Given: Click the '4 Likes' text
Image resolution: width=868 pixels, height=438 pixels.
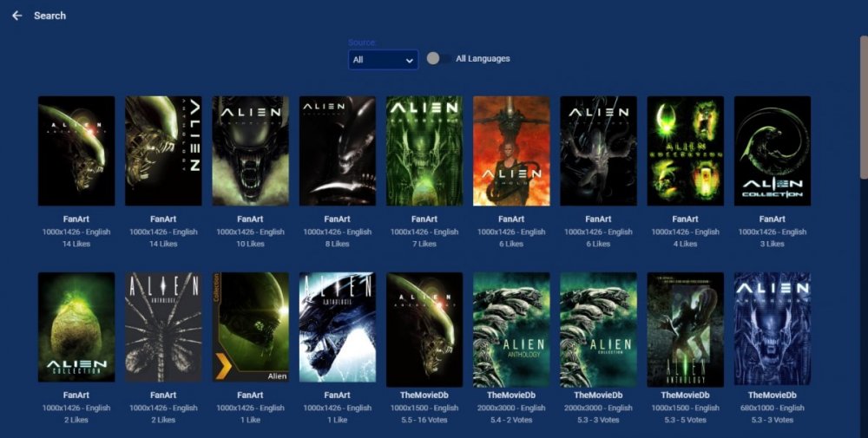Looking at the screenshot, I should pyautogui.click(x=686, y=244).
